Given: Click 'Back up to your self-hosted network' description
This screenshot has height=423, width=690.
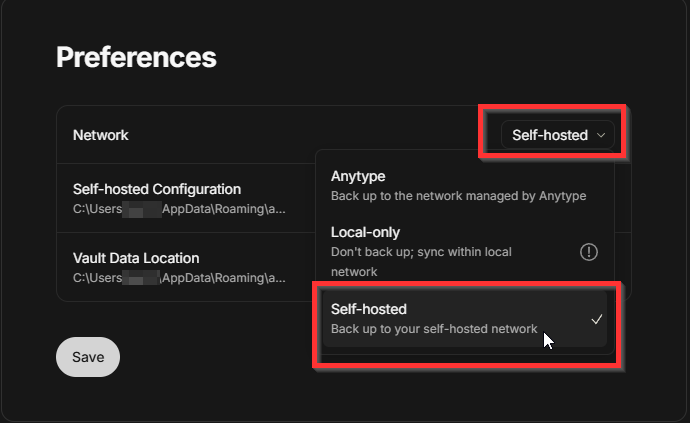Looking at the screenshot, I should tap(434, 328).
